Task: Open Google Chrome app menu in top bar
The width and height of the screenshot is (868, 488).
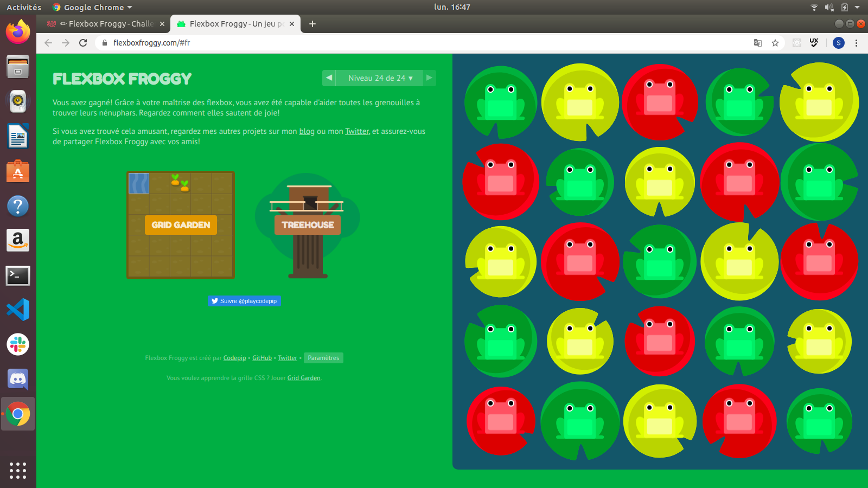Action: 92,7
